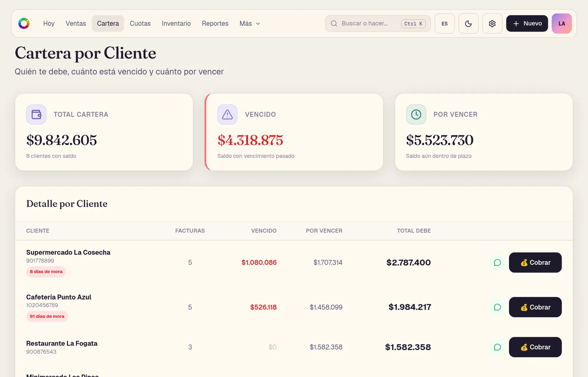Message Cafetería Punto Azul via chat icon
588x377 pixels.
pos(497,307)
